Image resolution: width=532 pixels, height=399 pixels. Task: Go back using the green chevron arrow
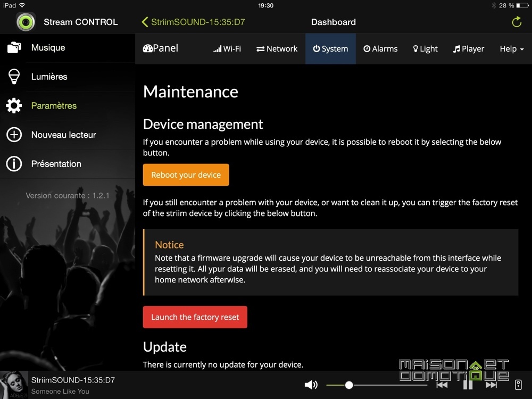(x=145, y=22)
